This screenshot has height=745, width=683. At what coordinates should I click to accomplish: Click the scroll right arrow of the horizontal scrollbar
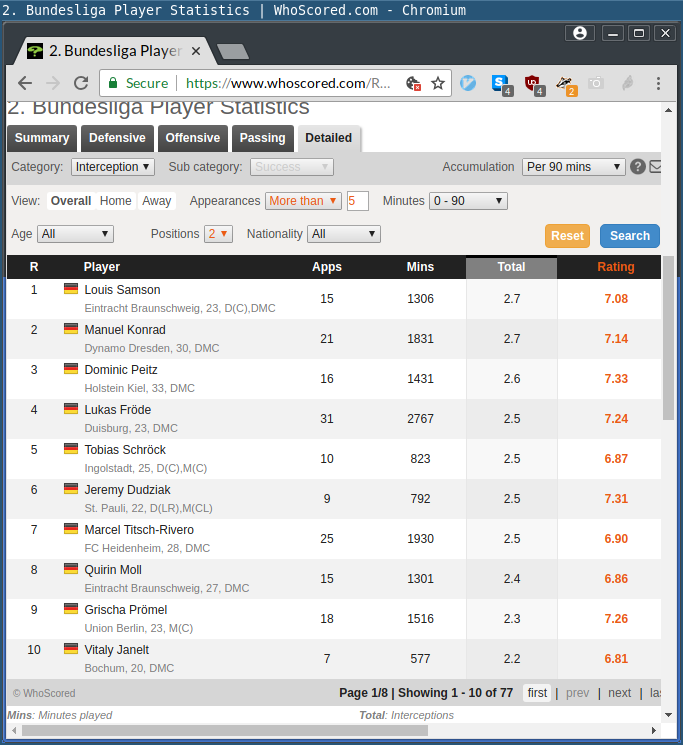coord(654,730)
